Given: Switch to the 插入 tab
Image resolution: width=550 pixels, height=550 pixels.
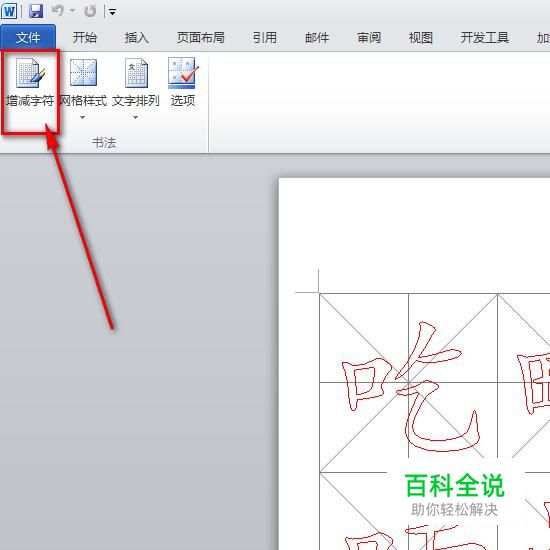Looking at the screenshot, I should (136, 37).
